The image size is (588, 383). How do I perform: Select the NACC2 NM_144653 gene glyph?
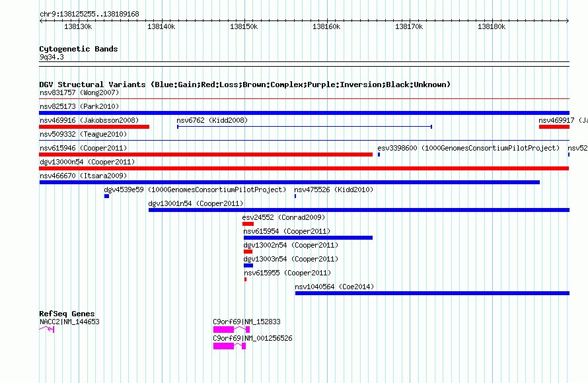(x=47, y=329)
